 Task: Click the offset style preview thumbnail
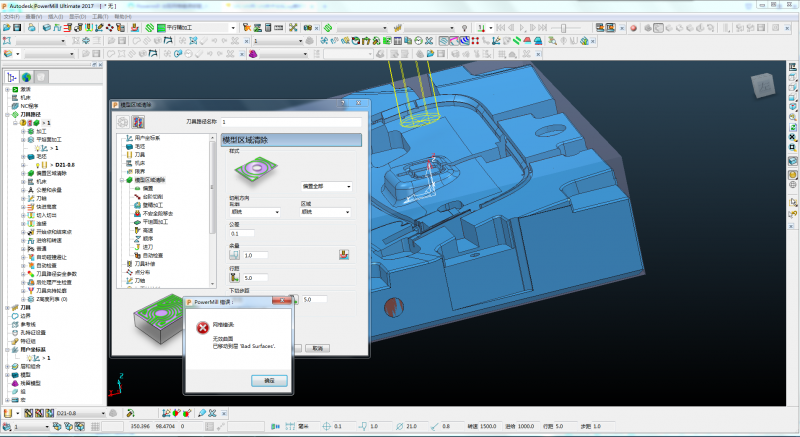[256, 170]
